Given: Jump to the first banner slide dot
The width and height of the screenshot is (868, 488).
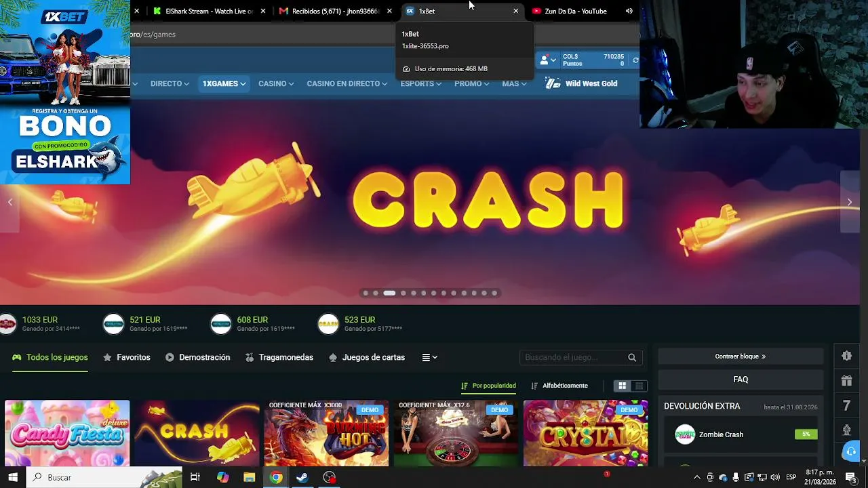Looking at the screenshot, I should point(366,293).
